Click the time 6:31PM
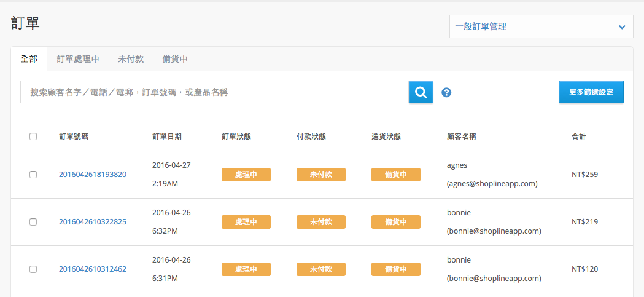This screenshot has height=297, width=644. [165, 279]
